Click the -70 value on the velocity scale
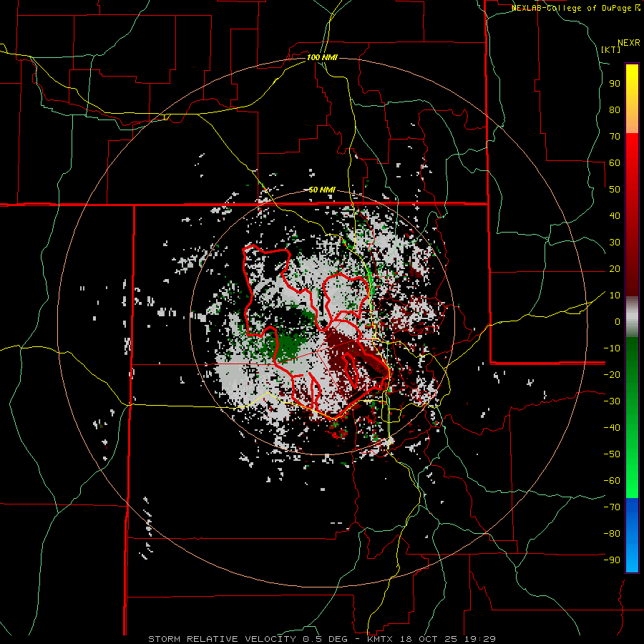The width and height of the screenshot is (644, 644). click(612, 507)
